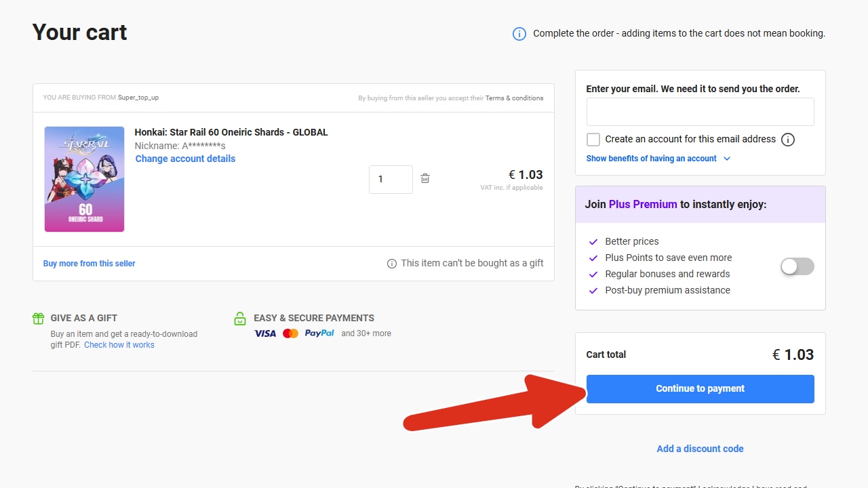Viewport: 868px width, 488px height.
Task: Click the Visa payment logo
Action: (265, 333)
